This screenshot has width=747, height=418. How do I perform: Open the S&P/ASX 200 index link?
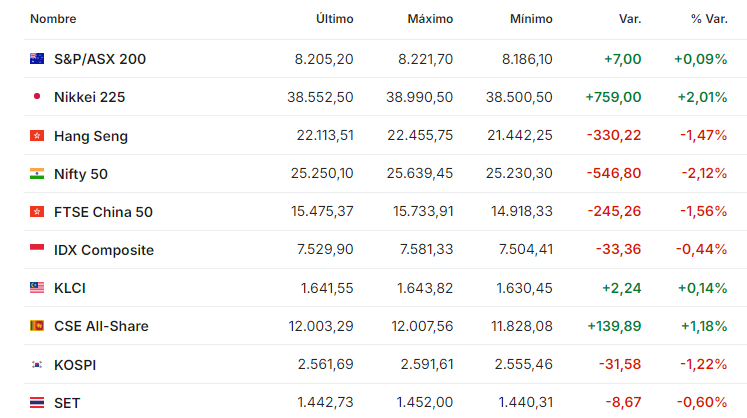click(100, 59)
